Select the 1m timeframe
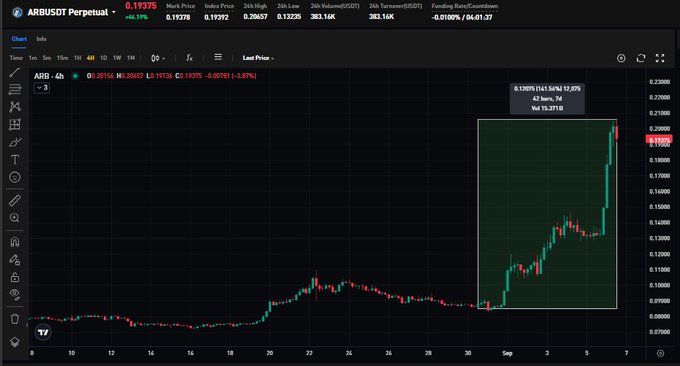The image size is (680, 366). pyautogui.click(x=33, y=58)
